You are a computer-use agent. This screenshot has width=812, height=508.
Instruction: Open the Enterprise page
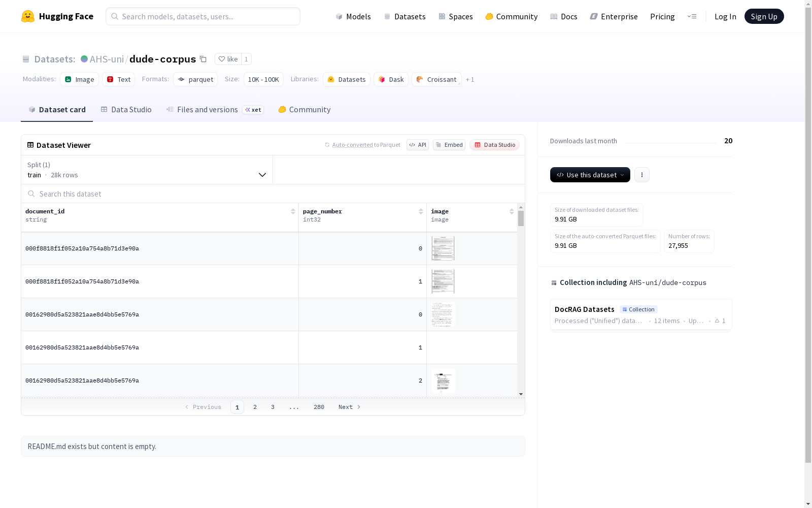pyautogui.click(x=614, y=16)
